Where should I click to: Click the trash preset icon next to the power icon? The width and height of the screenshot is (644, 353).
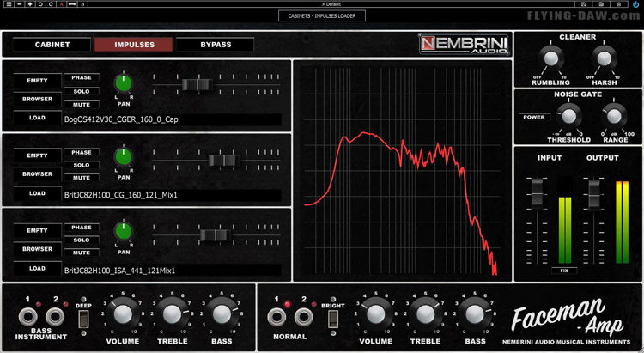tap(618, 3)
